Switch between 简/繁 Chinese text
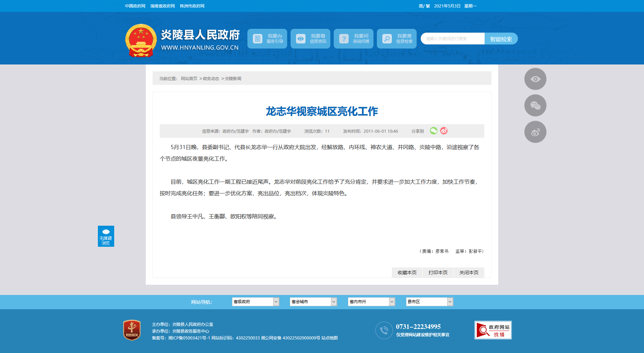The width and height of the screenshot is (644, 353). pyautogui.click(x=424, y=6)
